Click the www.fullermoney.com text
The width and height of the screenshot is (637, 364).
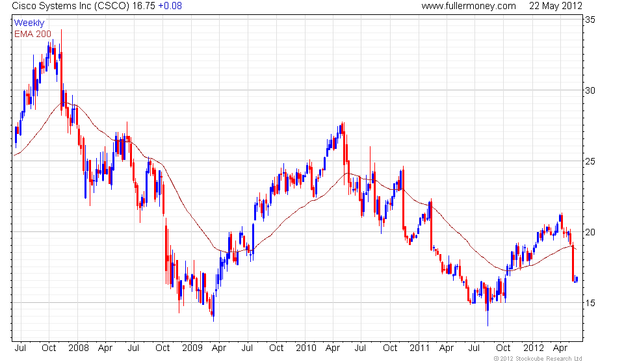(x=469, y=6)
